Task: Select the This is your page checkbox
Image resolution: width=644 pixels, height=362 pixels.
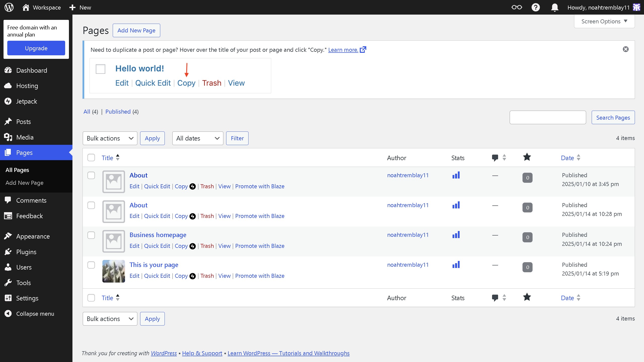Action: tap(91, 265)
